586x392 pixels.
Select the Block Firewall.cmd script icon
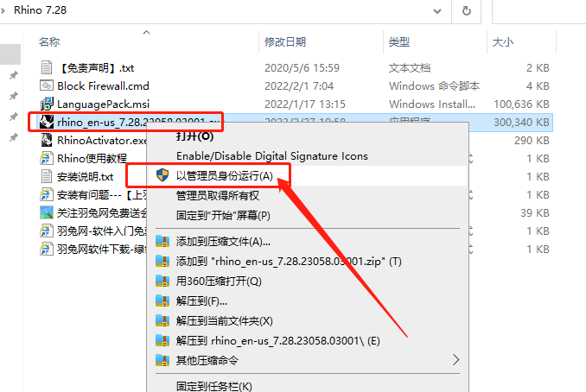pos(47,85)
